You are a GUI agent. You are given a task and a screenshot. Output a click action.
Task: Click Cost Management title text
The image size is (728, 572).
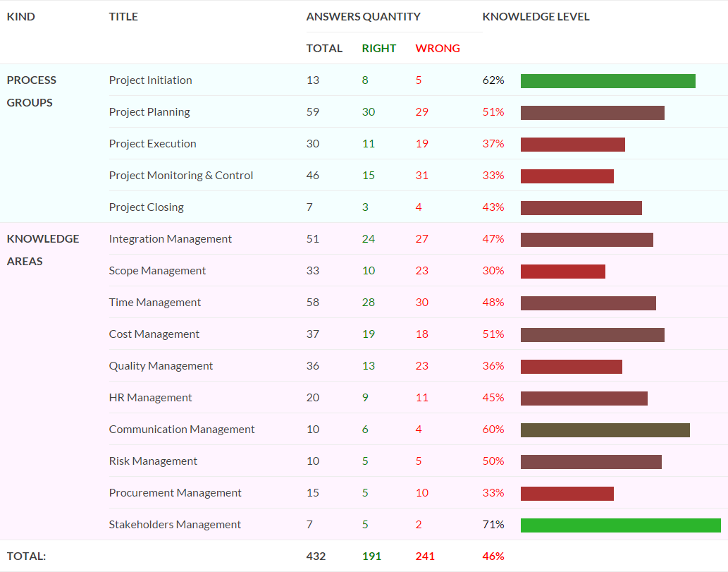click(154, 334)
